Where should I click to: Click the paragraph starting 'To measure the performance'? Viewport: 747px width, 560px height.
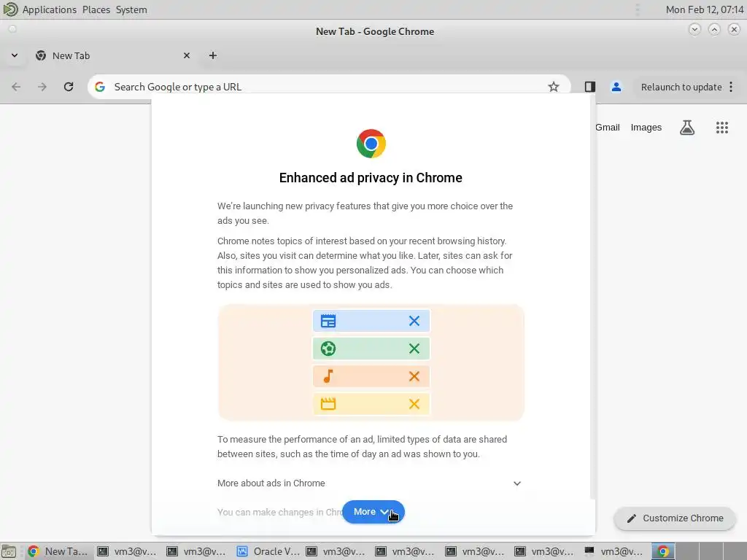point(362,447)
